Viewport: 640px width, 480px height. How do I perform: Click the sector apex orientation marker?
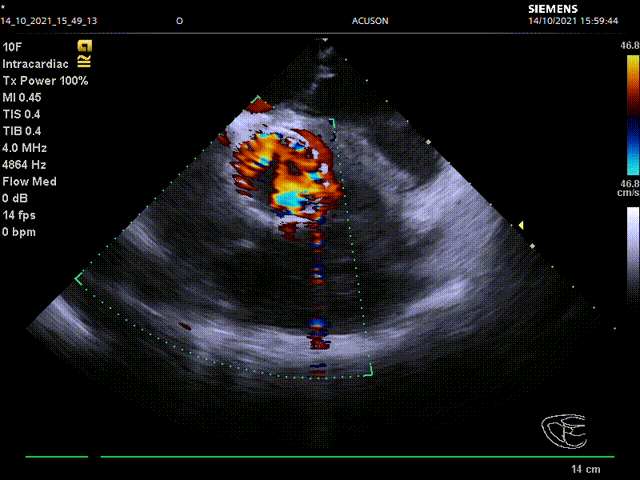pyautogui.click(x=324, y=43)
